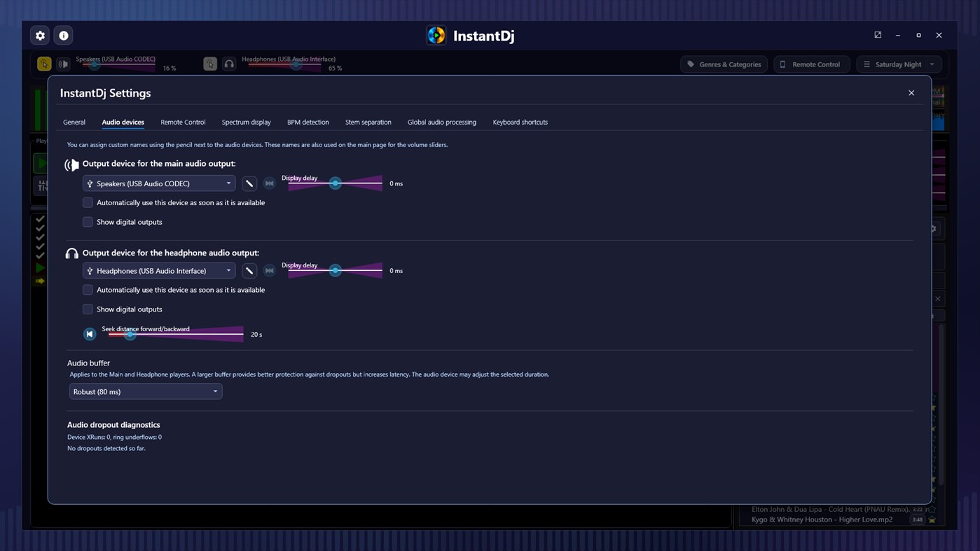Screen dimensions: 980x551
Task: Click the speaker icon beside the main output heading
Action: [71, 165]
